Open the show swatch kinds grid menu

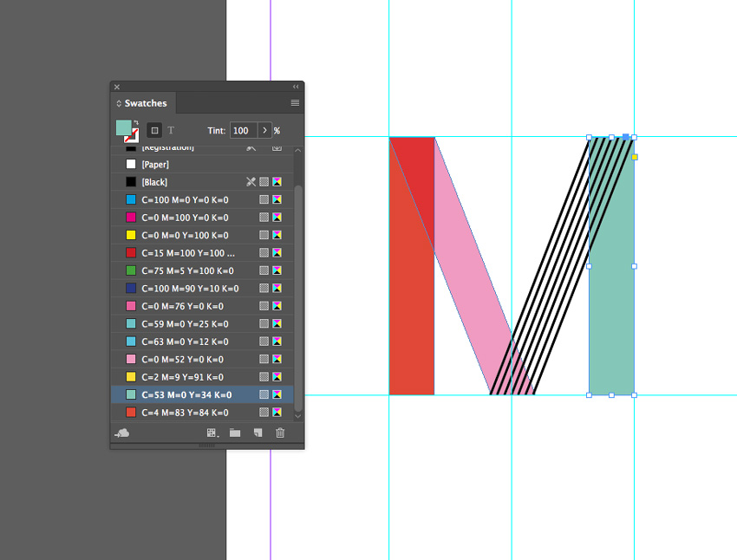[213, 433]
